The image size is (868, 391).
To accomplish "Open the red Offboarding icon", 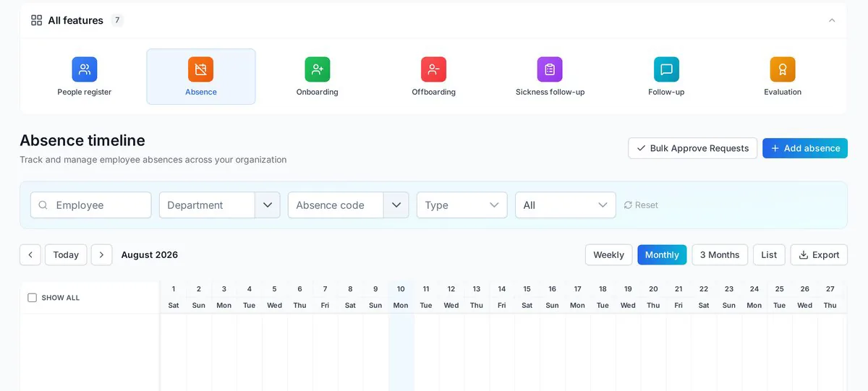I will tap(433, 69).
